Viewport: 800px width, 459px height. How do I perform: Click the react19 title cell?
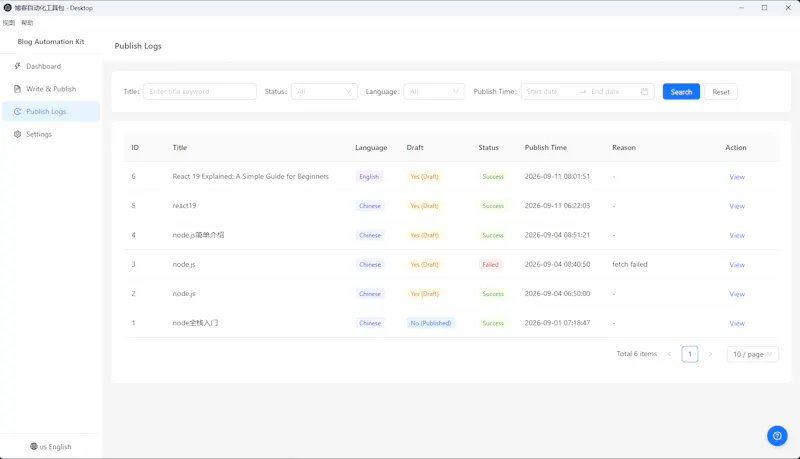(184, 206)
